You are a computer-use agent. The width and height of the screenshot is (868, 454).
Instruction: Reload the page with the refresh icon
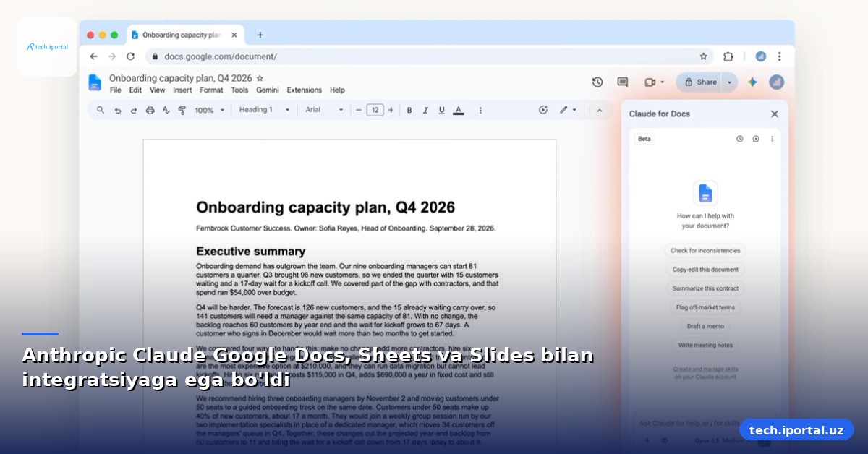[x=130, y=56]
